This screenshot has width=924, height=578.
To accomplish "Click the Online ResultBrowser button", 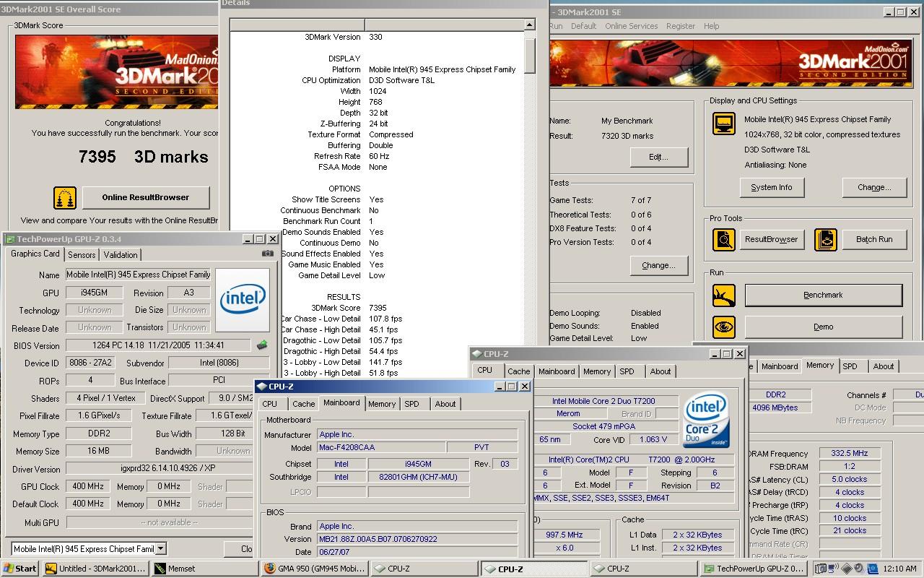I will (x=146, y=197).
